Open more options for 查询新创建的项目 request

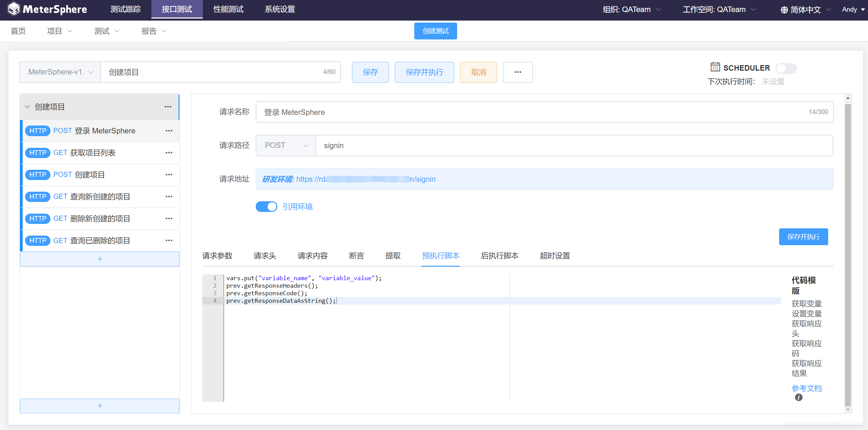(169, 196)
